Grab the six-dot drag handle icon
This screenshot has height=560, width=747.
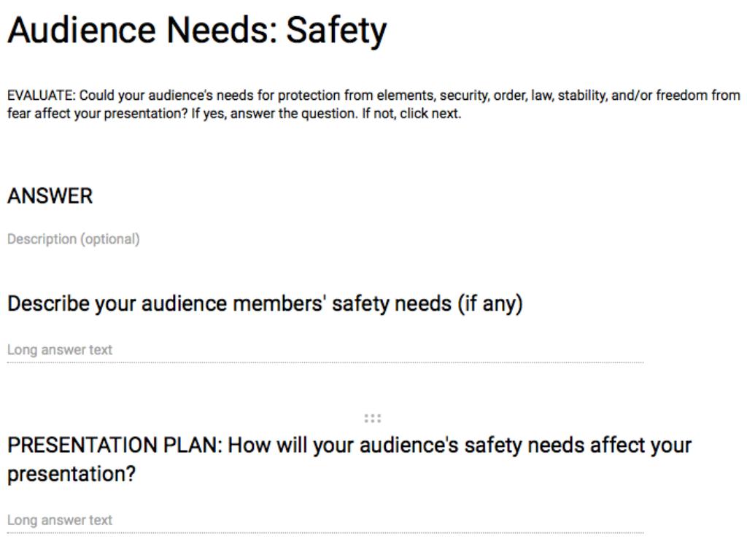(x=373, y=419)
